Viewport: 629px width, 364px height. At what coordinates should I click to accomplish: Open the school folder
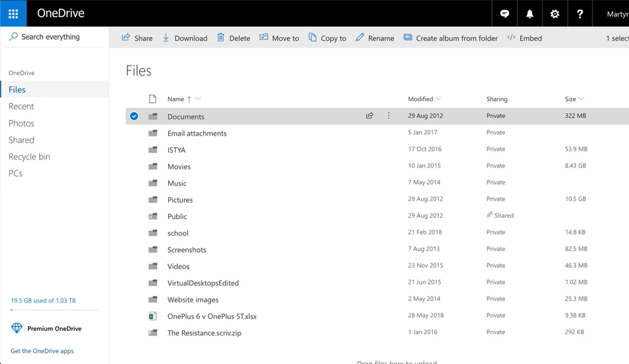pos(177,233)
